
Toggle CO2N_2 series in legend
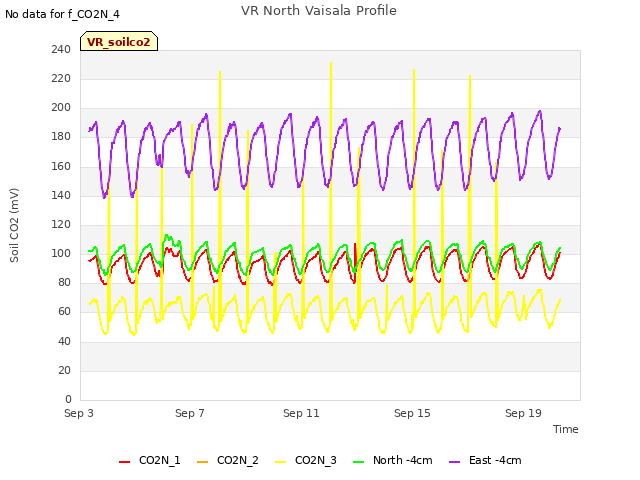point(227,460)
